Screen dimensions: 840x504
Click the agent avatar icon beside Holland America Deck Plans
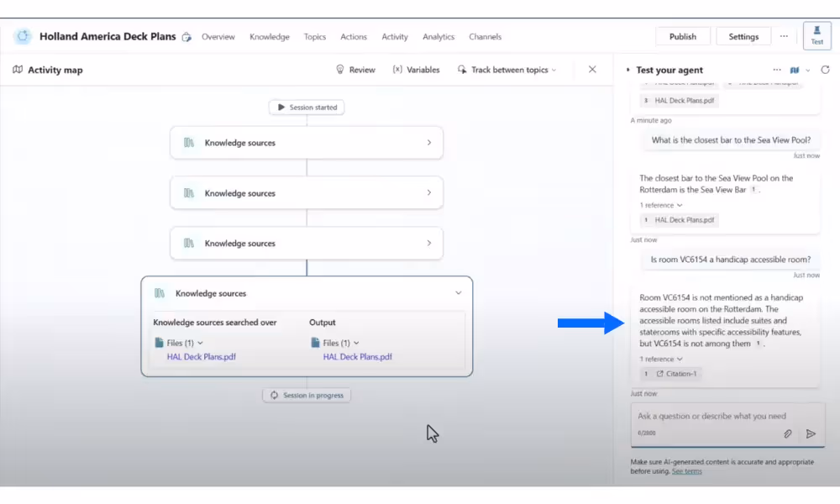[x=23, y=36]
